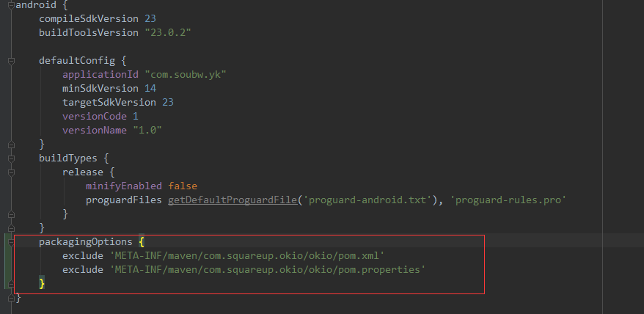Click the false value after minifyEnabled
Screen dimensions: 644x314
(x=183, y=186)
